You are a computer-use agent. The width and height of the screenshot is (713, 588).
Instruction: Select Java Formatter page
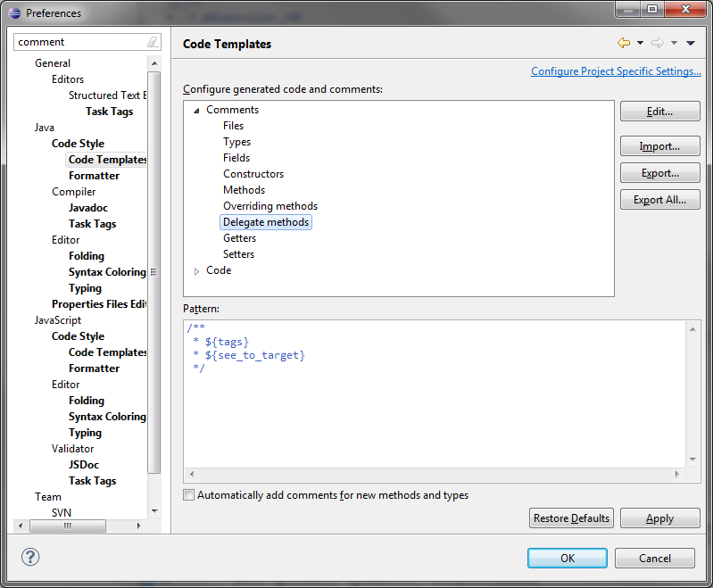point(94,176)
